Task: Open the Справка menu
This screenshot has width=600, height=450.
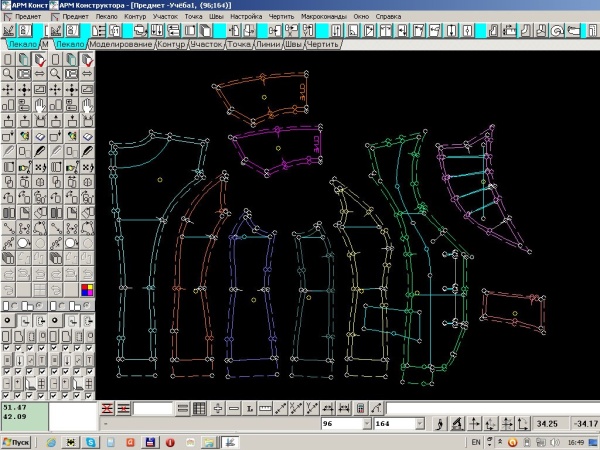Action: click(388, 16)
